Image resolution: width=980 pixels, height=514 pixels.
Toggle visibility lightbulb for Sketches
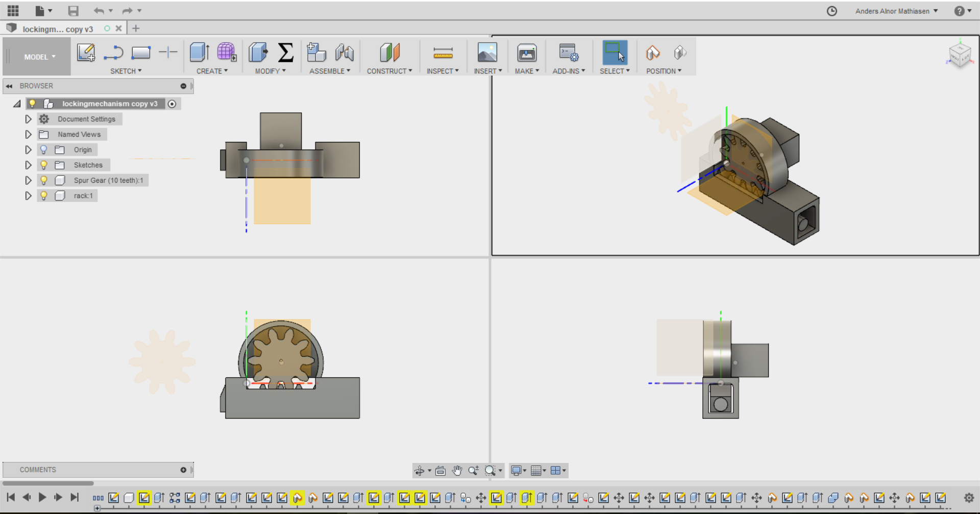tap(44, 165)
